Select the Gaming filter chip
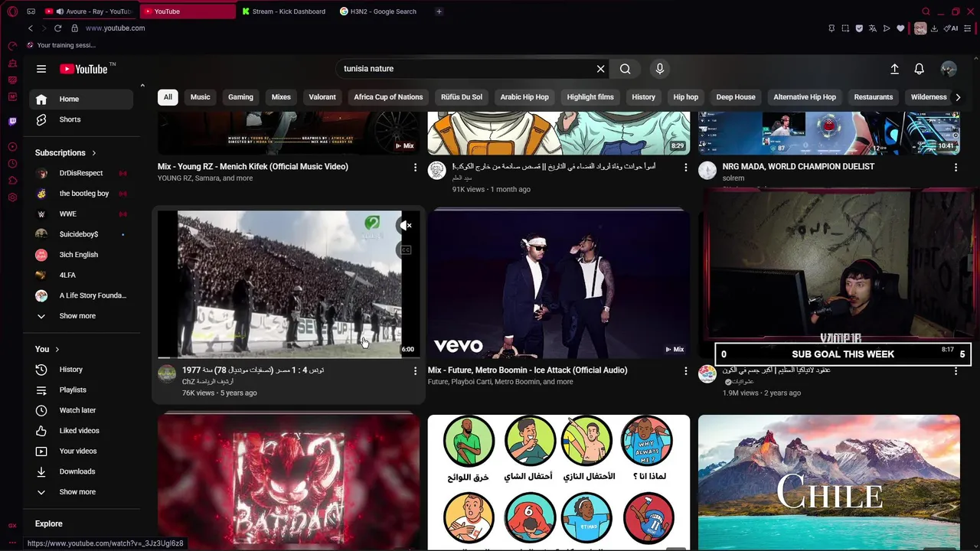 coord(240,97)
